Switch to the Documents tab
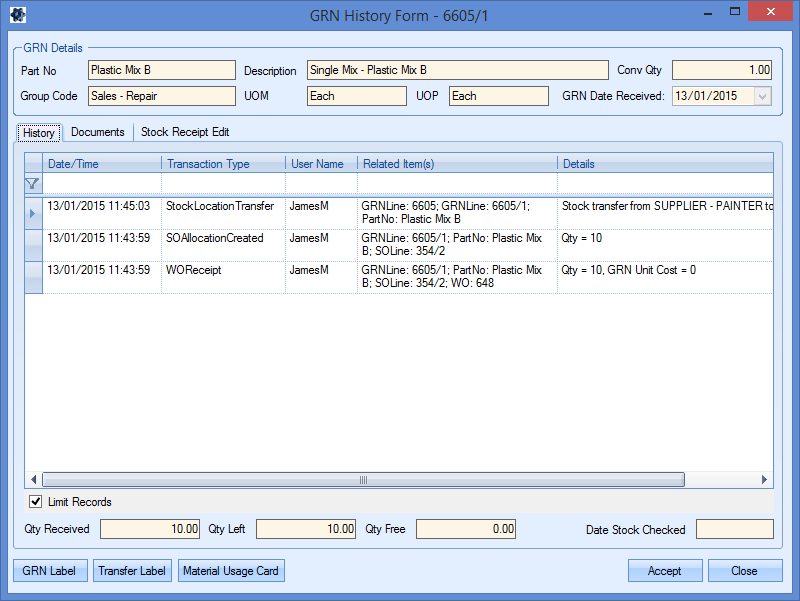800x601 pixels. coord(98,132)
